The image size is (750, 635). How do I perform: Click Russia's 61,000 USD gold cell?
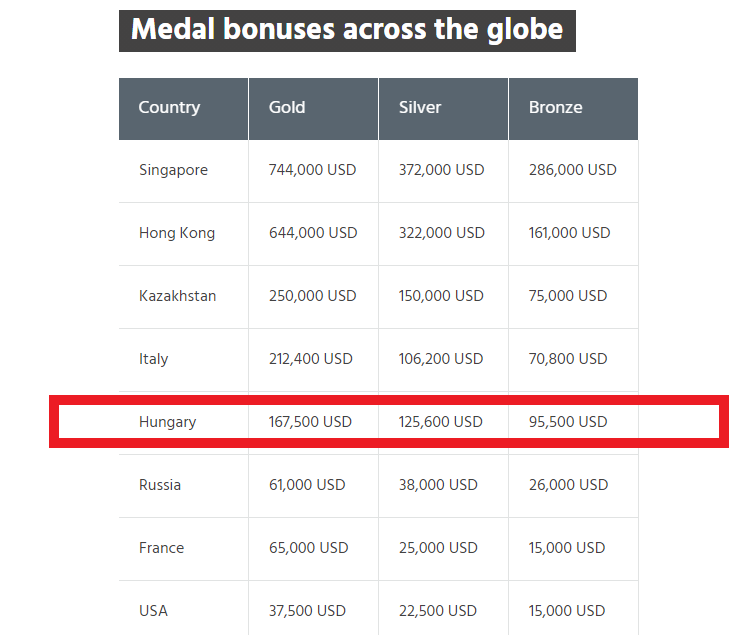pyautogui.click(x=313, y=486)
